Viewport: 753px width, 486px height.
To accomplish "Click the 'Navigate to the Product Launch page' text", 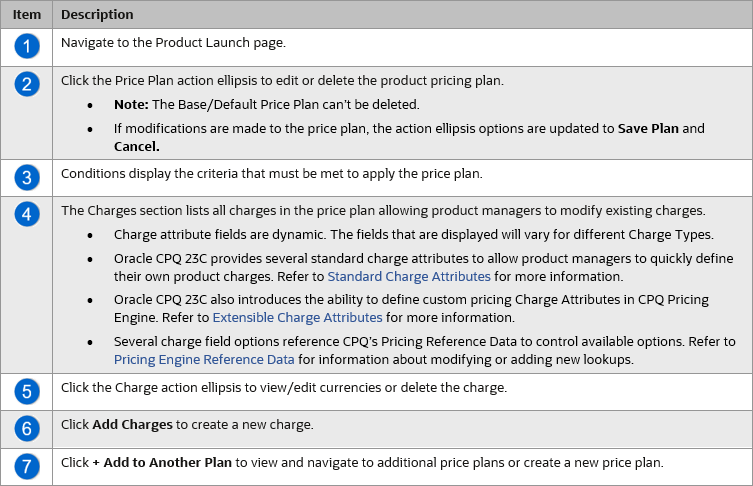I will point(173,43).
